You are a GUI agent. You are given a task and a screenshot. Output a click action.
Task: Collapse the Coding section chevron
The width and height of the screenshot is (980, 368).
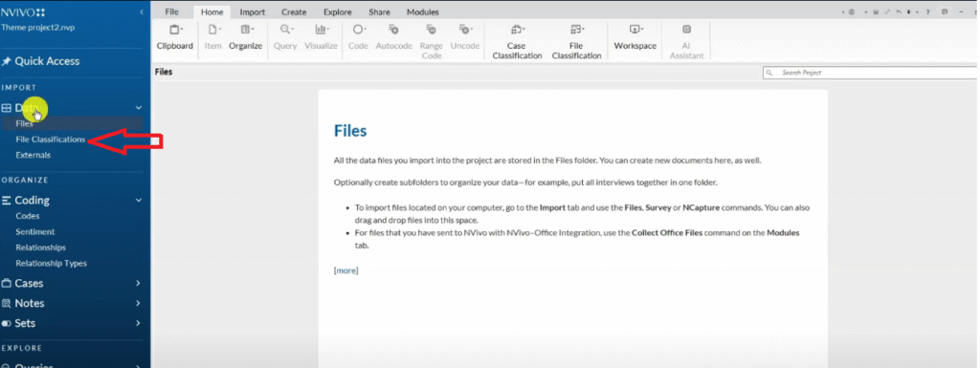click(139, 200)
